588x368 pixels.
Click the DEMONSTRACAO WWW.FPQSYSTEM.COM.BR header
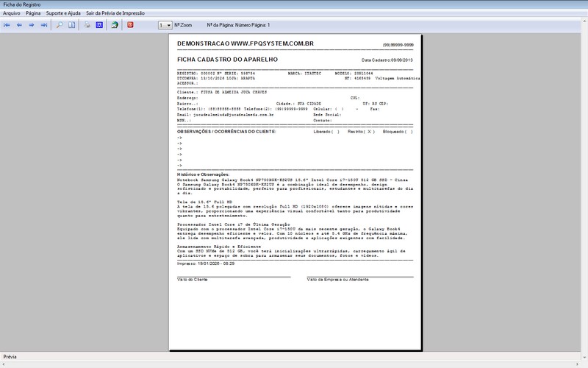pyautogui.click(x=245, y=43)
